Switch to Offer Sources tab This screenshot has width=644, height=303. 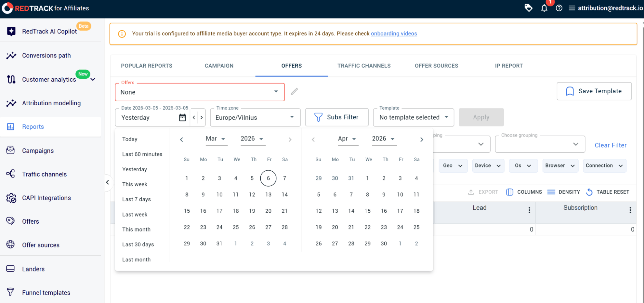(x=436, y=66)
